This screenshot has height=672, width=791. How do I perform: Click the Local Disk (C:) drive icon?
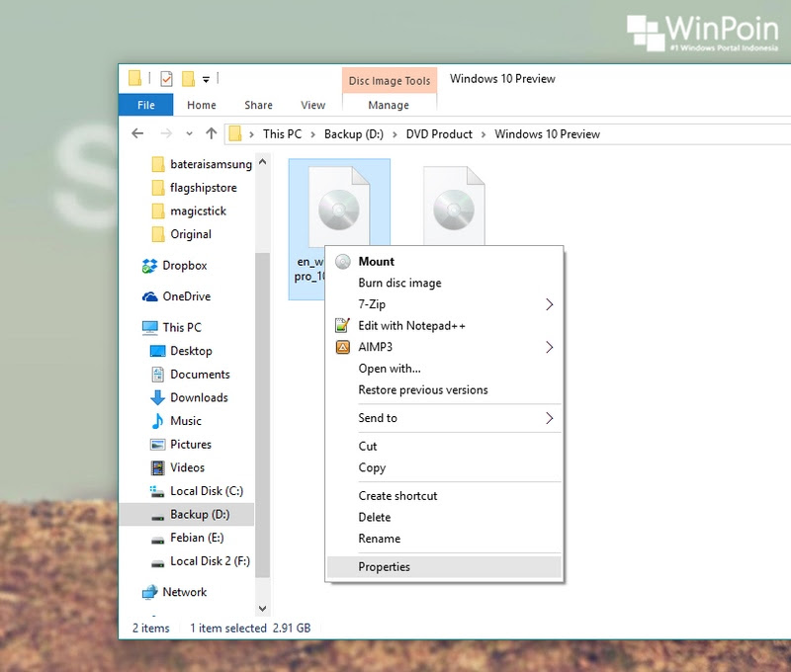[157, 491]
